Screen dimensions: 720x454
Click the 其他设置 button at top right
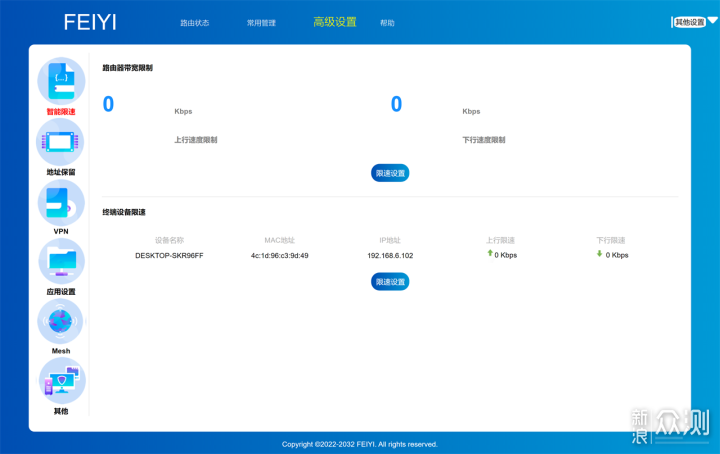(689, 22)
